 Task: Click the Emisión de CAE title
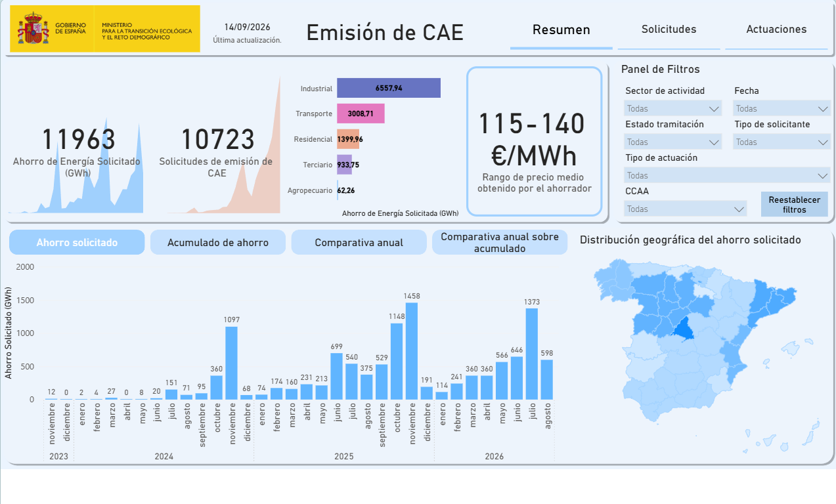385,32
